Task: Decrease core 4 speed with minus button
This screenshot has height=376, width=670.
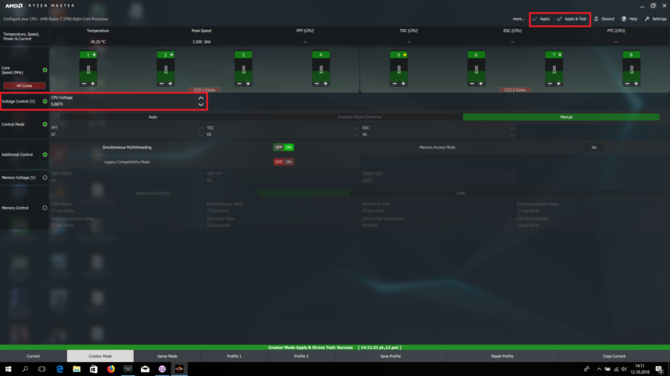Action: pyautogui.click(x=317, y=84)
